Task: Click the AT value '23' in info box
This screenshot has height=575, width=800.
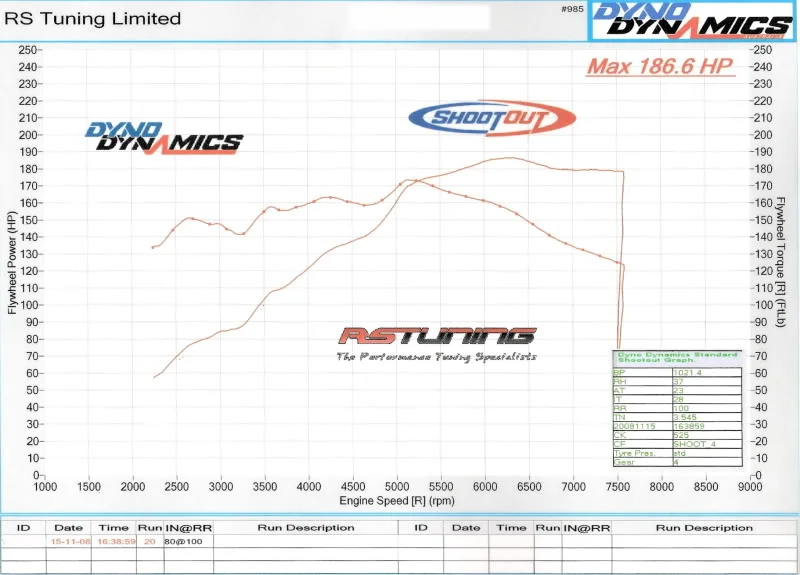Action: 678,391
